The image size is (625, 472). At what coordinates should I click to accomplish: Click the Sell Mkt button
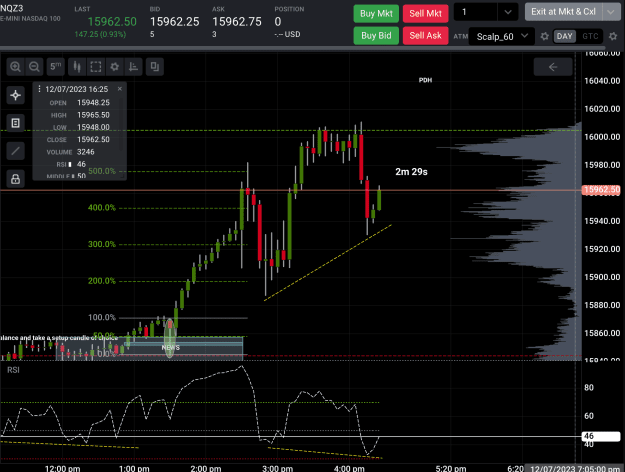pos(426,14)
